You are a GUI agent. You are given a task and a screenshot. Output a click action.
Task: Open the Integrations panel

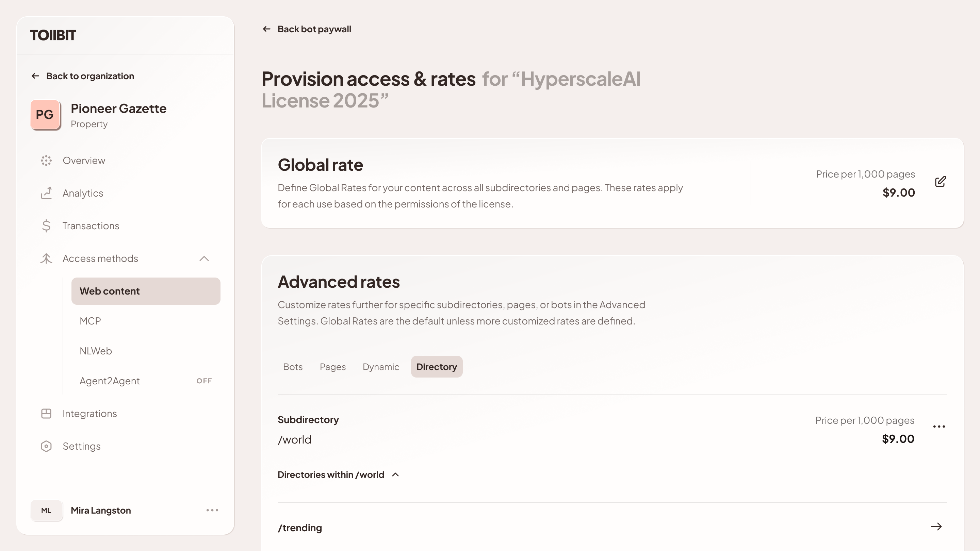(90, 413)
